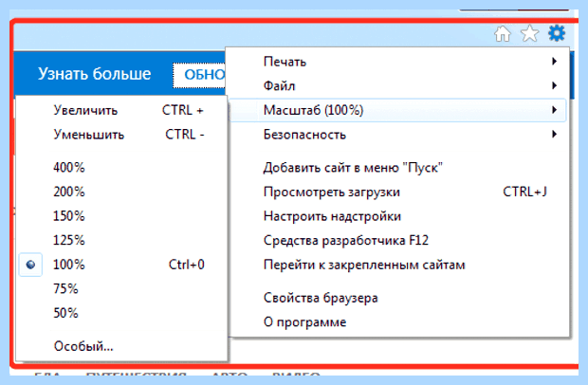Open the Home page icon
Viewport: 588px width, 385px height.
pos(502,34)
